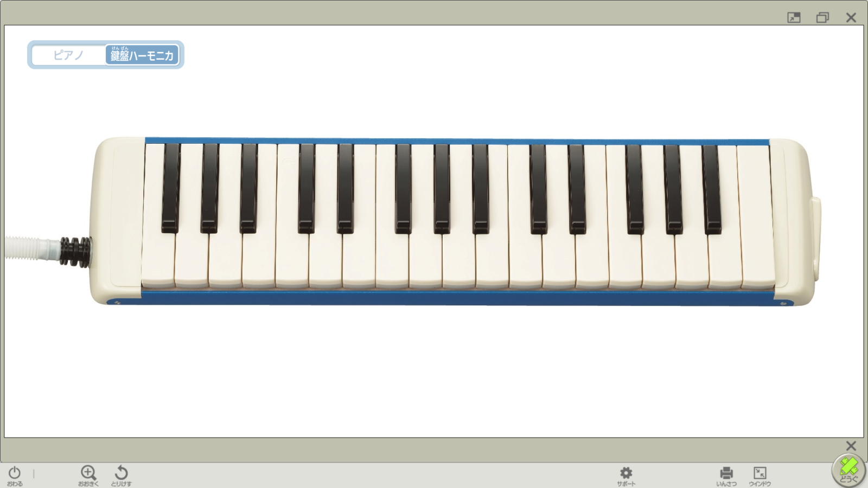Click the ウインドウ icon in bottom bar
The height and width of the screenshot is (488, 868).
point(760,476)
